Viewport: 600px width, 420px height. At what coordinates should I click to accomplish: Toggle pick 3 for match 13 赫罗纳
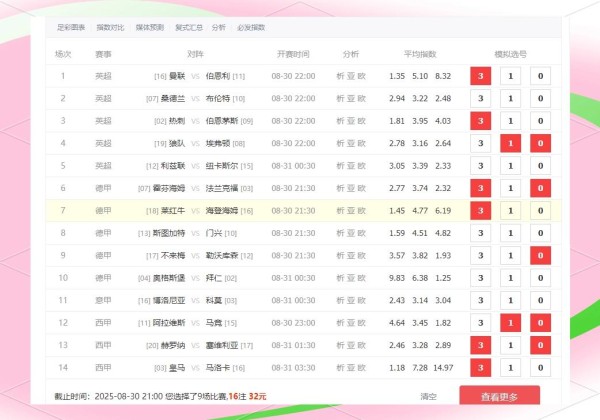tap(481, 345)
